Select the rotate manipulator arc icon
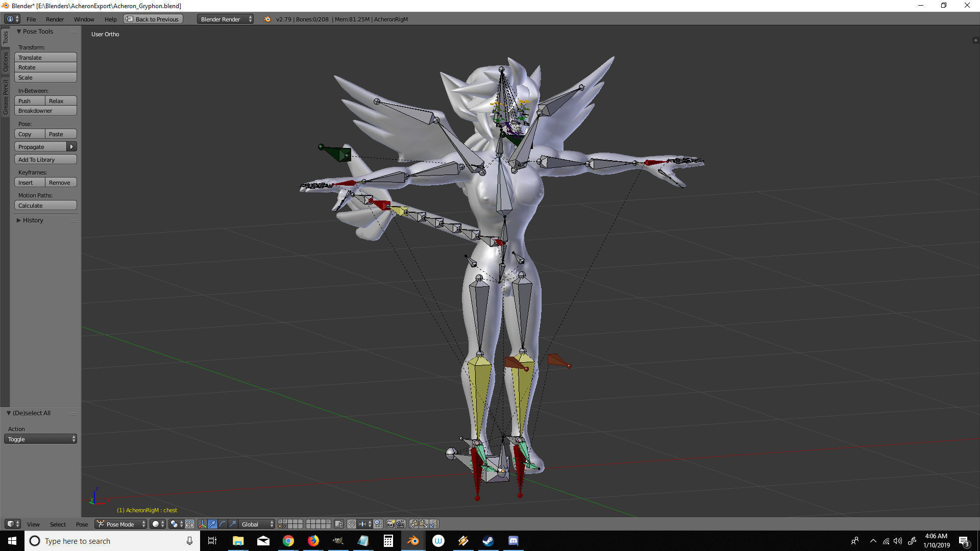 click(223, 524)
